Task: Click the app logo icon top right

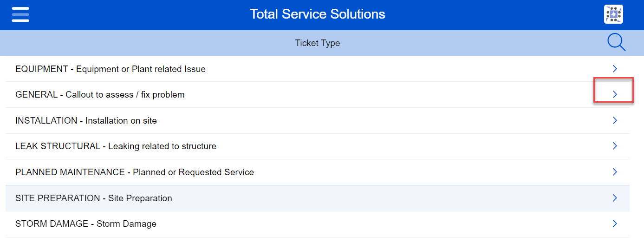Action: (613, 14)
